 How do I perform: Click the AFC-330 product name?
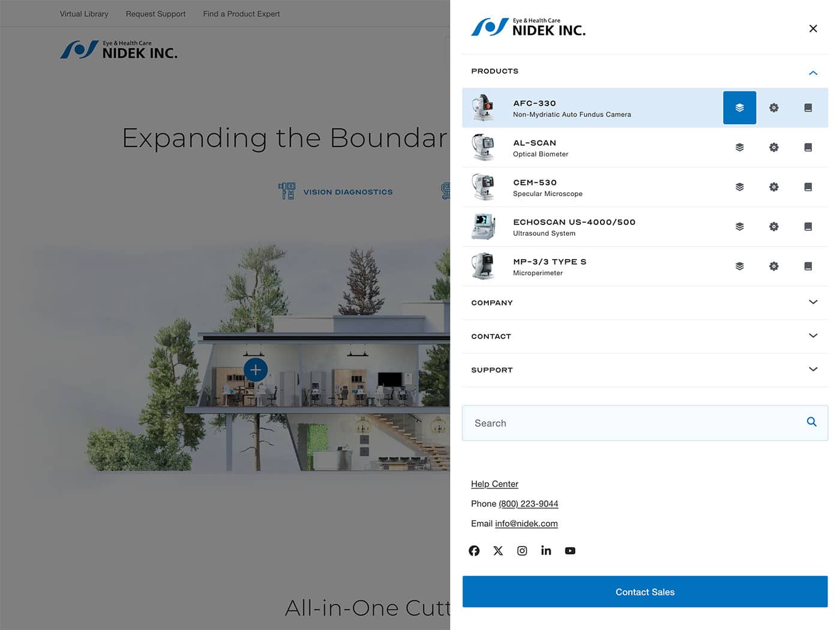pos(535,103)
